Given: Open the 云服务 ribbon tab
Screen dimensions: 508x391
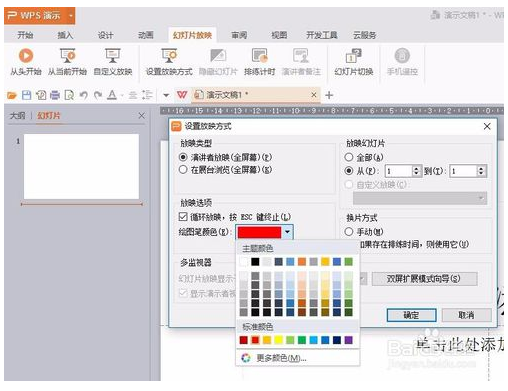Looking at the screenshot, I should click(x=365, y=35).
